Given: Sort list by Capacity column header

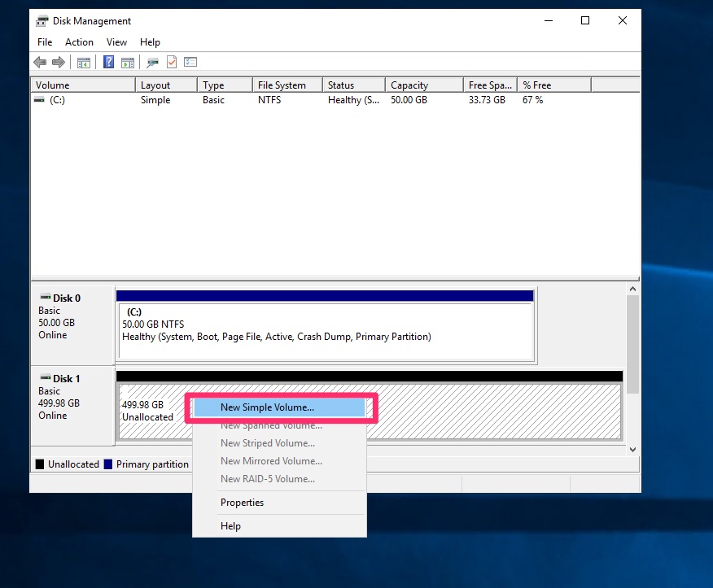Looking at the screenshot, I should pos(409,85).
